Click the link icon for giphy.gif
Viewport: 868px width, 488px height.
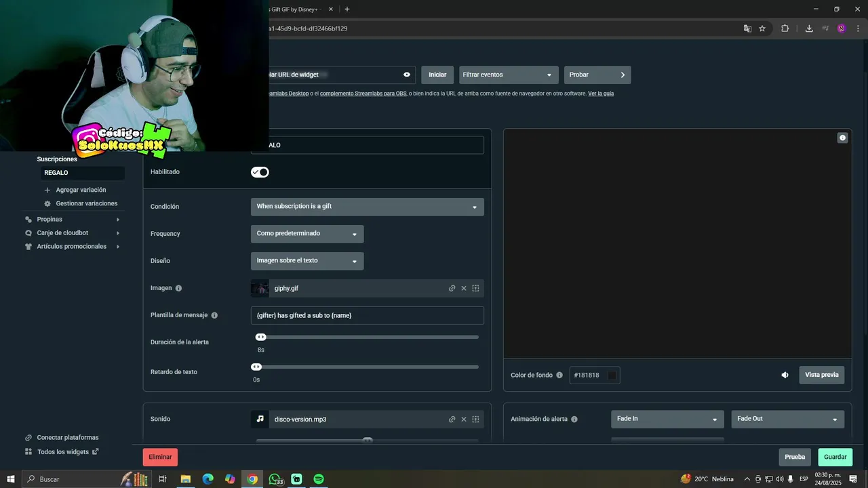[452, 288]
